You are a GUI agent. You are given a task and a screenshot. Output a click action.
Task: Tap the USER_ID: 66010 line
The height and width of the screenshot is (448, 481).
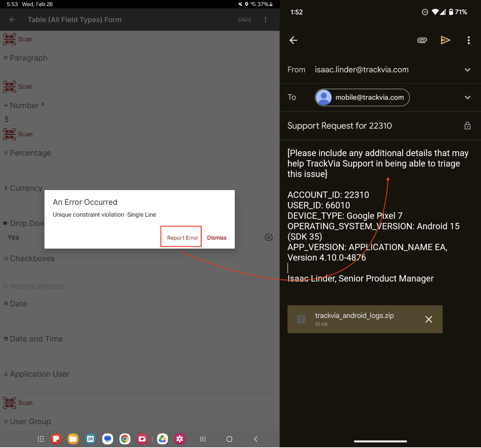point(319,205)
